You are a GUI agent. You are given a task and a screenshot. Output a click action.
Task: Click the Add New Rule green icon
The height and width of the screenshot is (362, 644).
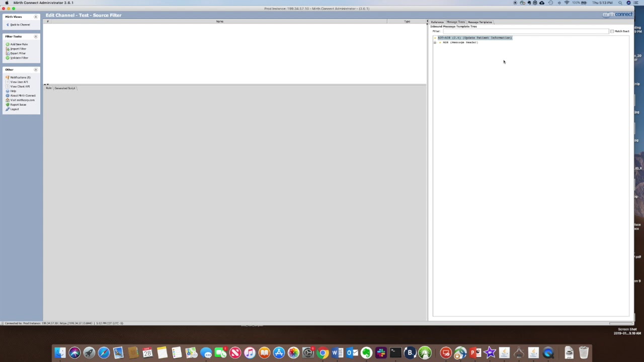point(8,44)
